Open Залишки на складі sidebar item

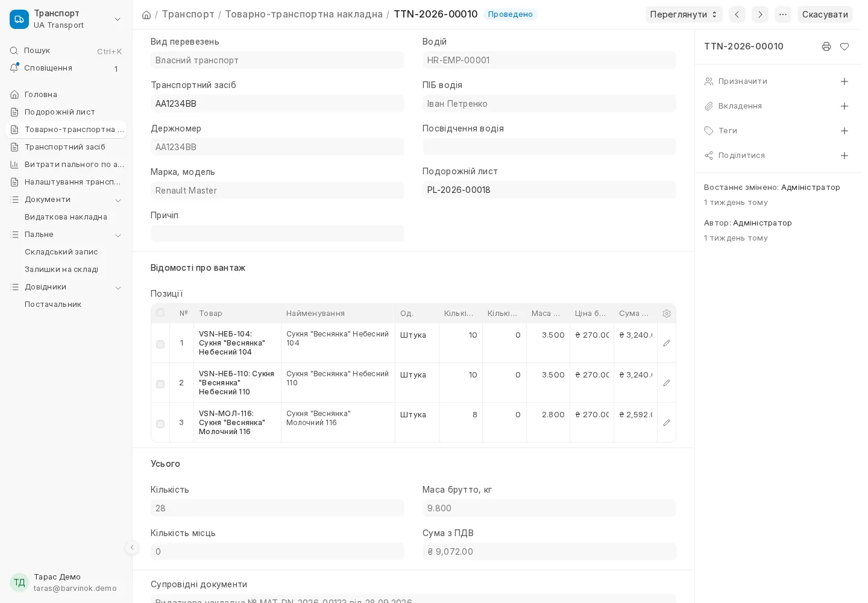pyautogui.click(x=66, y=270)
